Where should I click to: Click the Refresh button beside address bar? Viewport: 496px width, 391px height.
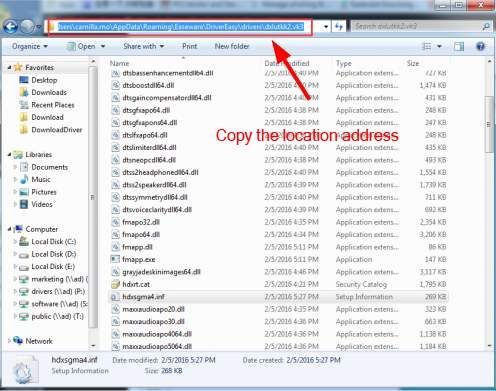pos(339,27)
